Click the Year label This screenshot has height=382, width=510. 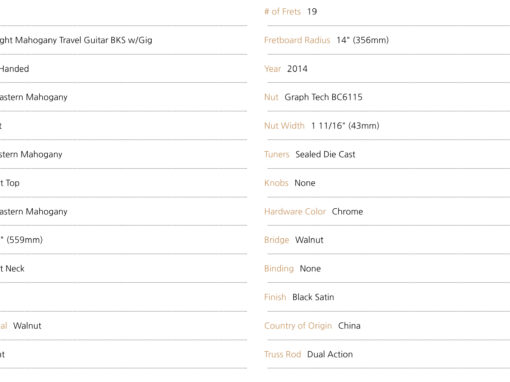pyautogui.click(x=272, y=69)
